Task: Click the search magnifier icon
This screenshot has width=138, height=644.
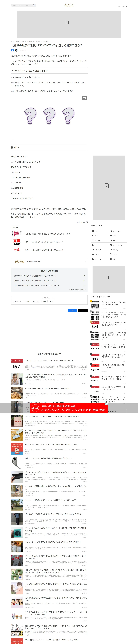Action: [34, 5]
